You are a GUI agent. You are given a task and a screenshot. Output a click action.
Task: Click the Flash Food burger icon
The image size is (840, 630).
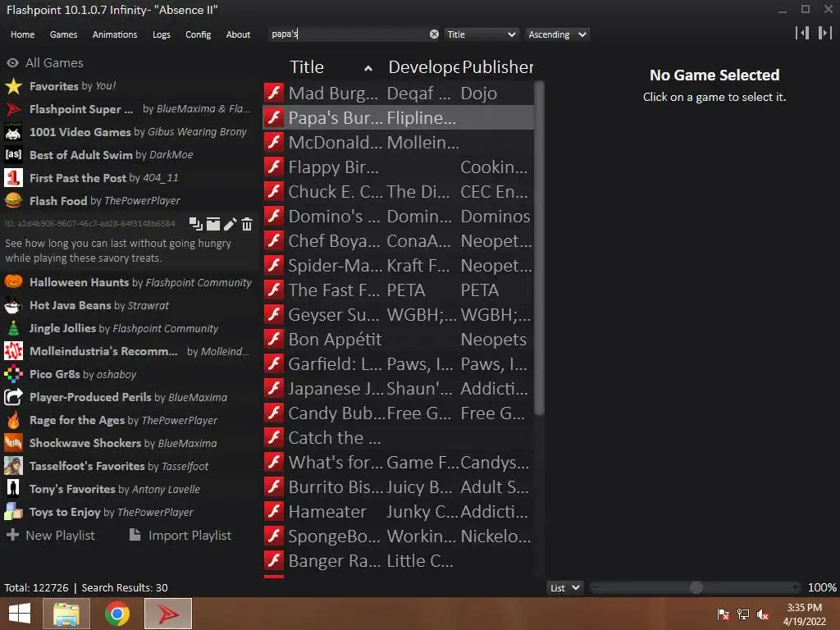pyautogui.click(x=13, y=200)
